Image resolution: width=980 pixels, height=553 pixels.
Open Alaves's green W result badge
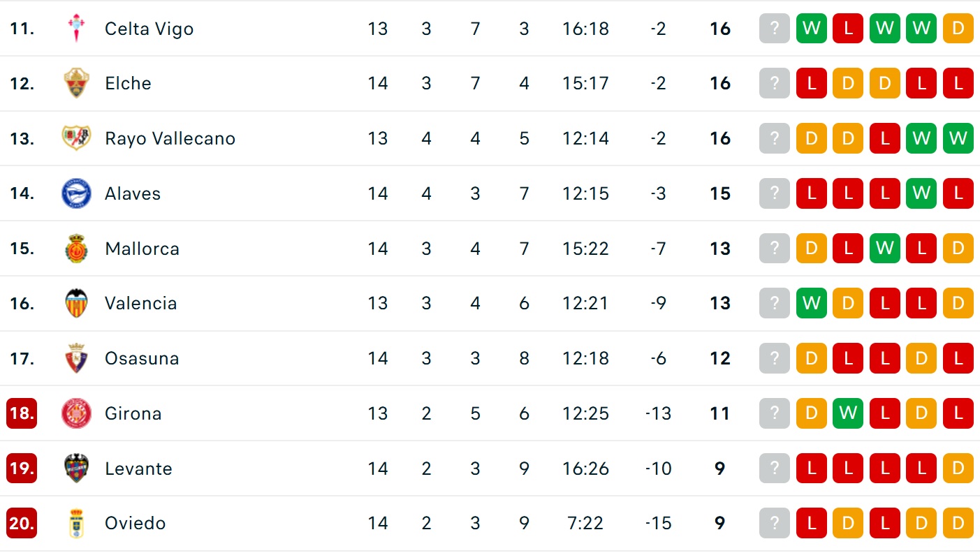point(921,193)
